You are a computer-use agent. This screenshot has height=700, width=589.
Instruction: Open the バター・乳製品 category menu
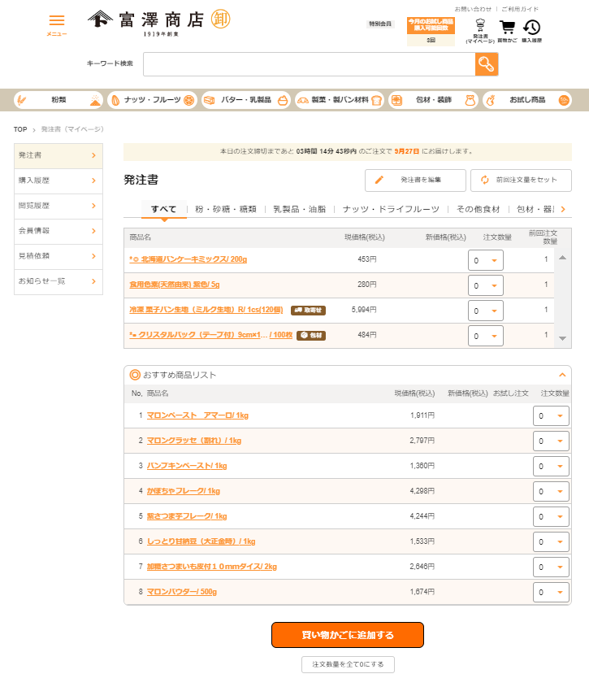246,100
